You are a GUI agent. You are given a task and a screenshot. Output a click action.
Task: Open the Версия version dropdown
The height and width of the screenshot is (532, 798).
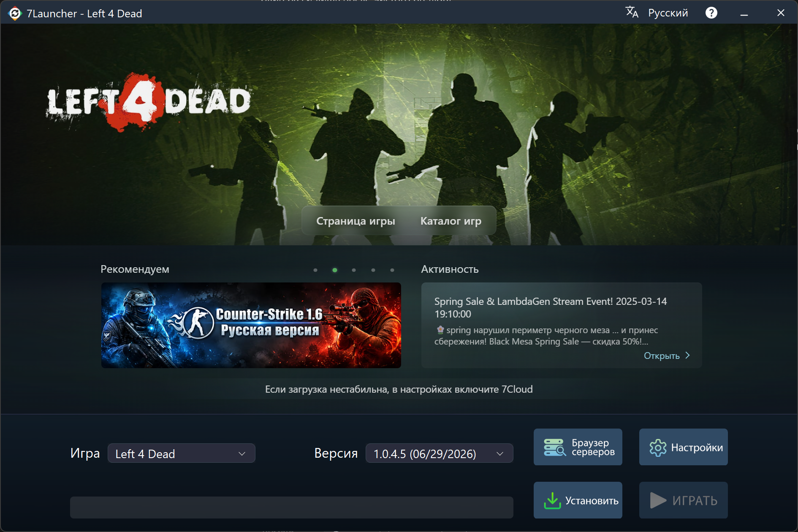(x=440, y=453)
